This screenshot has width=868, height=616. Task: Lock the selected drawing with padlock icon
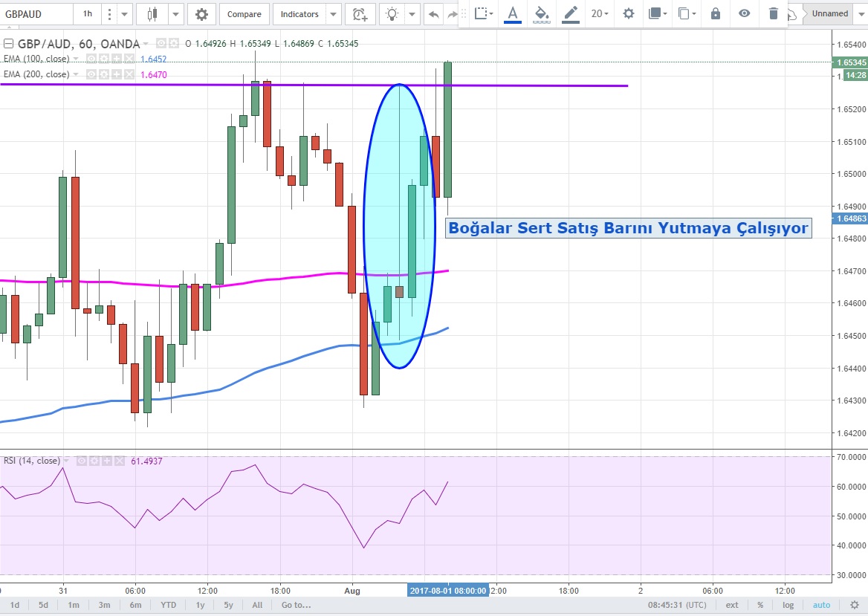pos(715,13)
